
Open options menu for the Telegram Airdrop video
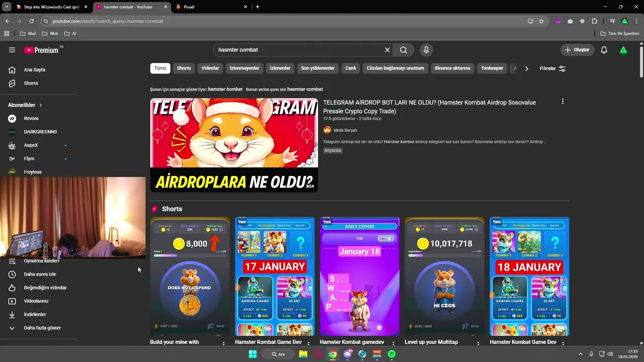click(x=562, y=102)
